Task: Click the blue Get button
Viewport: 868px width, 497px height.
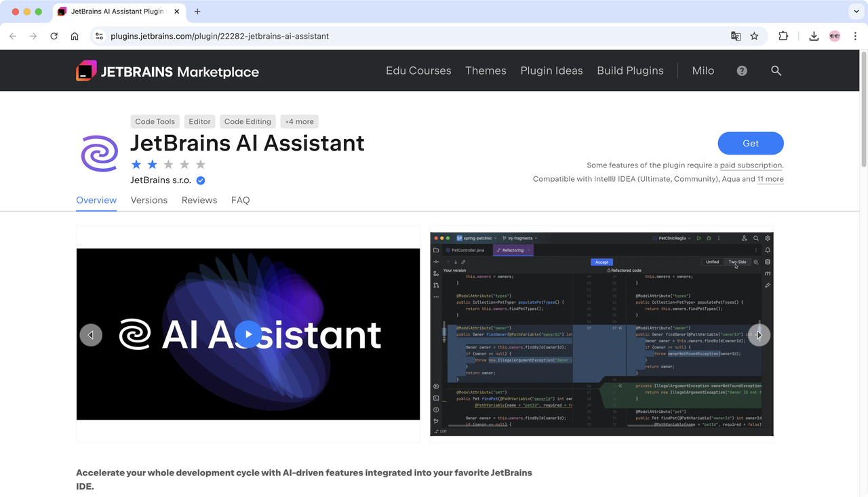Action: (751, 143)
